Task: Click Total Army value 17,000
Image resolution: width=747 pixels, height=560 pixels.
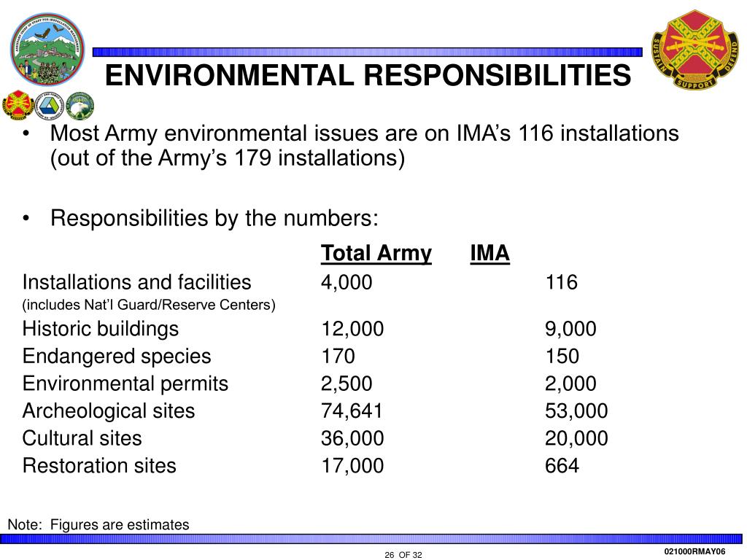Action: (x=352, y=466)
